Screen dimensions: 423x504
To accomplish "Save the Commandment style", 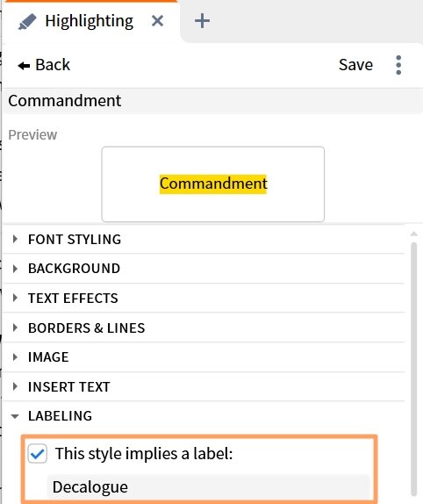I will [355, 65].
